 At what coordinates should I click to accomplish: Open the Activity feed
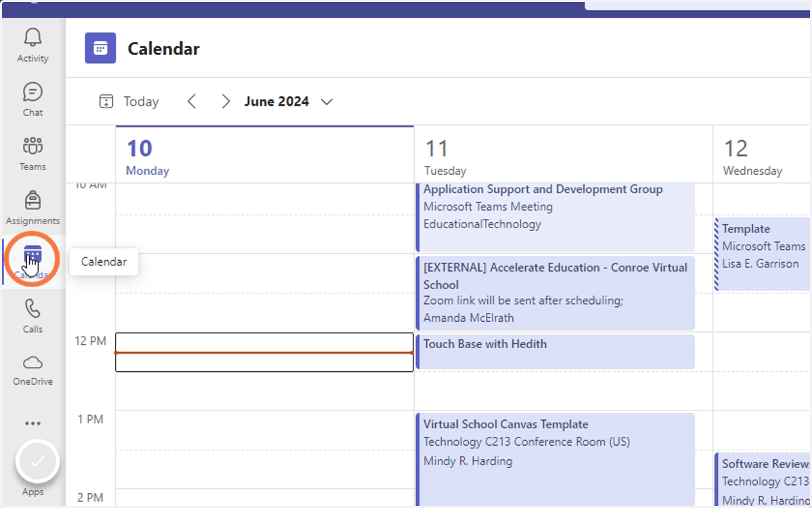pos(32,45)
